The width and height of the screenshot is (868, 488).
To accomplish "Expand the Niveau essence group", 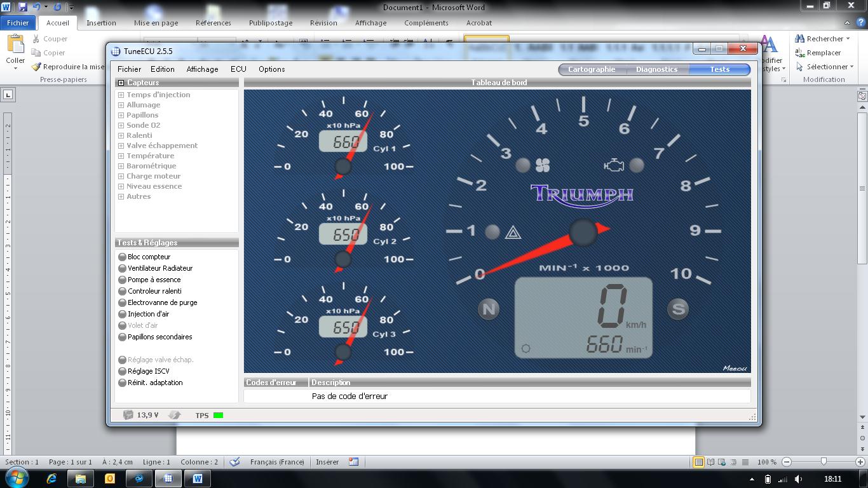I will pyautogui.click(x=121, y=186).
